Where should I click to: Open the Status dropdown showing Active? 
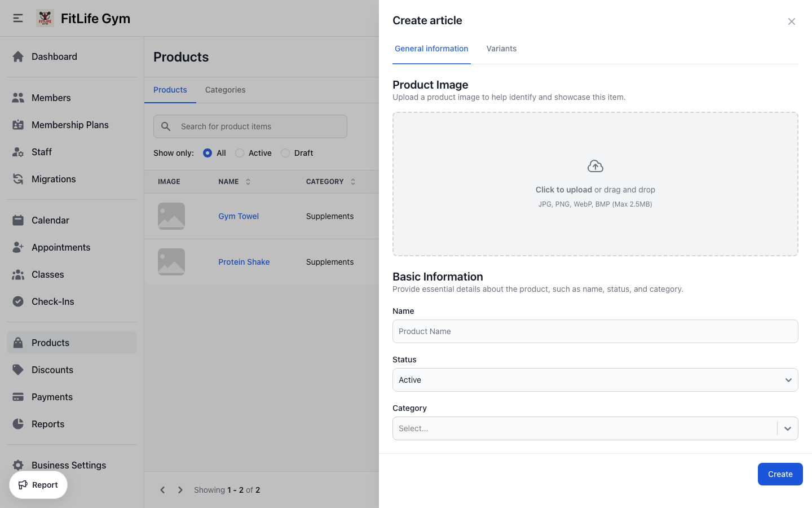tap(595, 380)
